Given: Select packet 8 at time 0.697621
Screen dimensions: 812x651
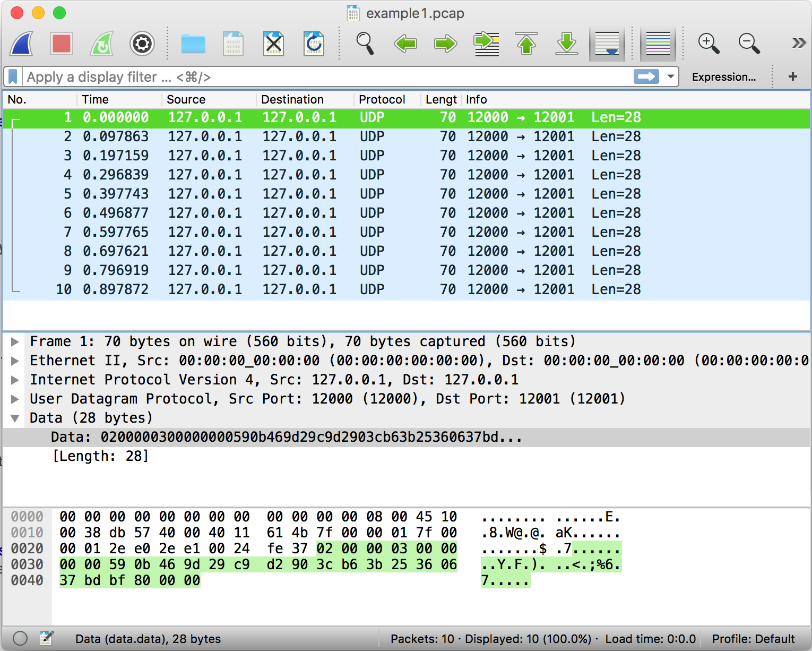Looking at the screenshot, I should point(407,252).
